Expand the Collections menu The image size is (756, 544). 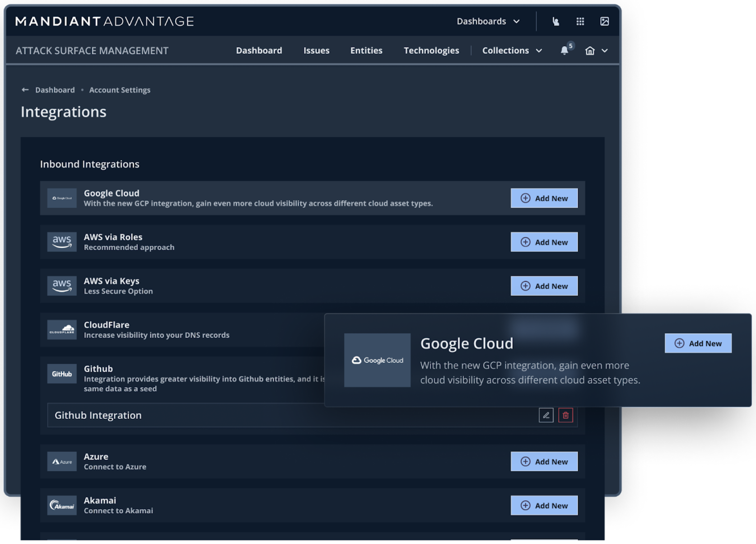[x=512, y=51]
